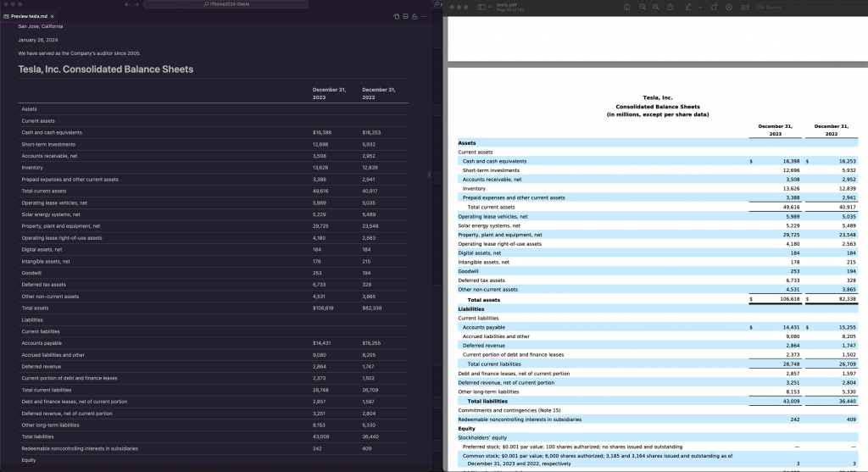This screenshot has width=868, height=472.
Task: Show the document inspector info icon in PDF viewer
Action: point(626,7)
